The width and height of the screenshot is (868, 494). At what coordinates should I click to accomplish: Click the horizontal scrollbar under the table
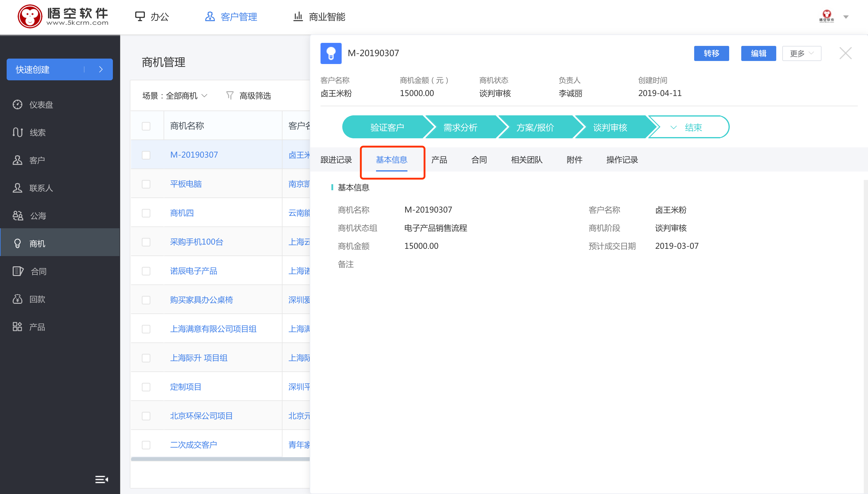tap(220, 459)
